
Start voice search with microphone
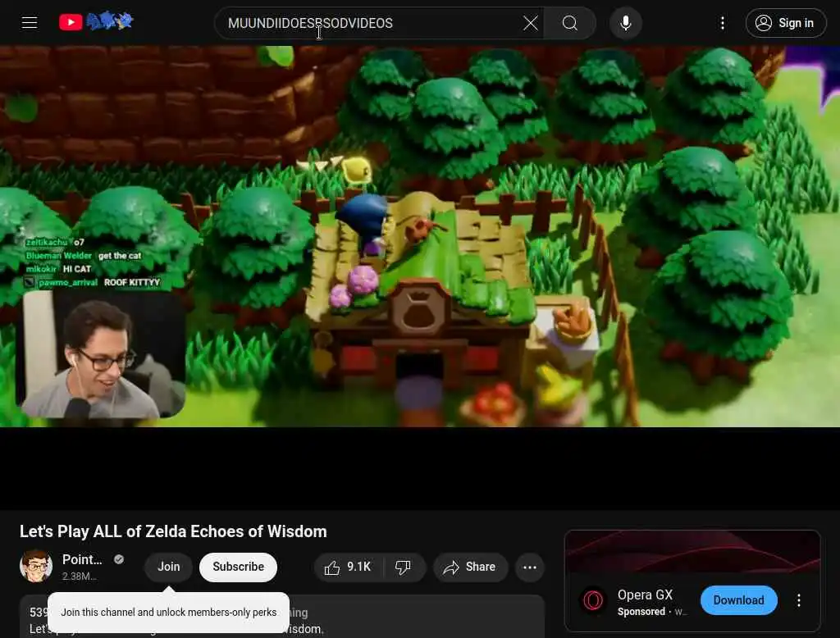pyautogui.click(x=626, y=23)
